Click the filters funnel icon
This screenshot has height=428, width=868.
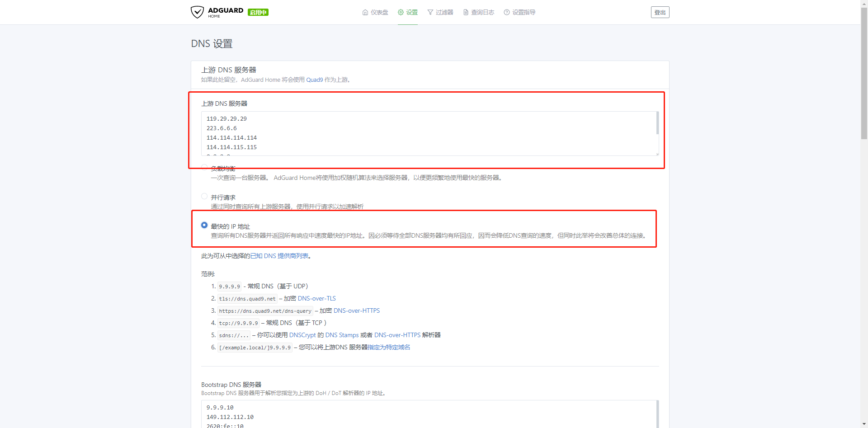pos(430,12)
